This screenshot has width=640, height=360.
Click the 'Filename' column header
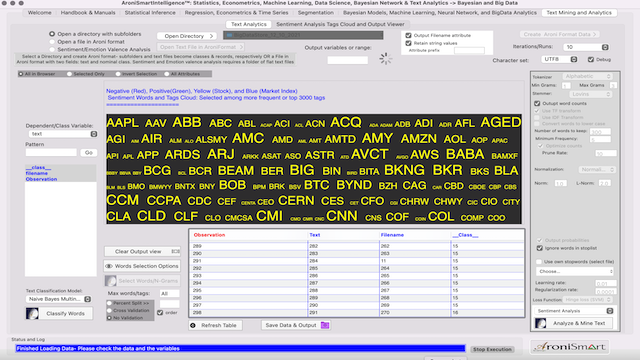[392, 235]
